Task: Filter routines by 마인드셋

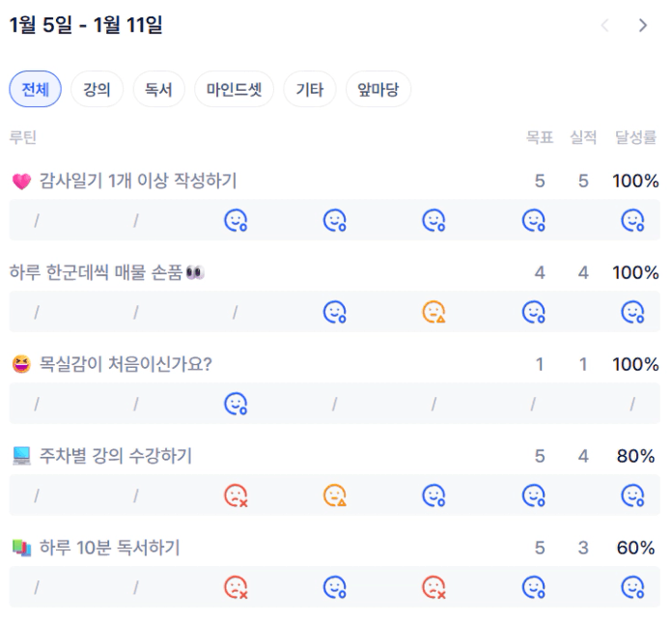Action: (x=234, y=90)
